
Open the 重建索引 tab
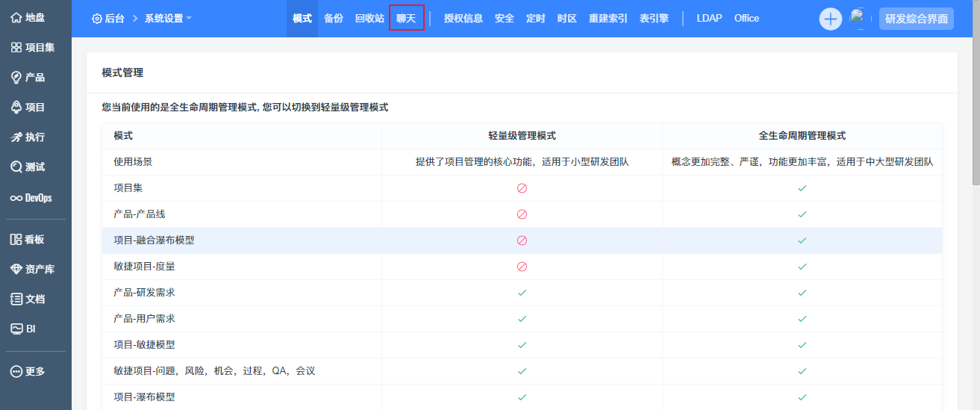click(608, 18)
